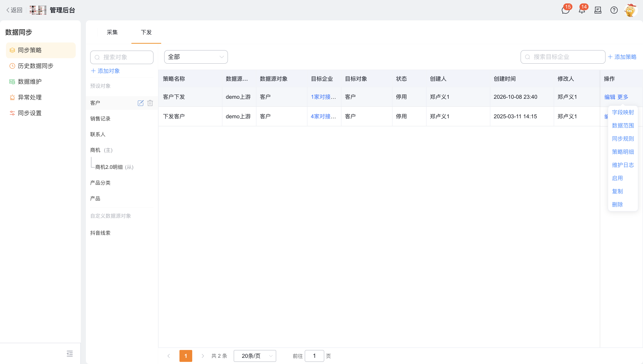Switch to the 采集 tab

click(x=112, y=32)
